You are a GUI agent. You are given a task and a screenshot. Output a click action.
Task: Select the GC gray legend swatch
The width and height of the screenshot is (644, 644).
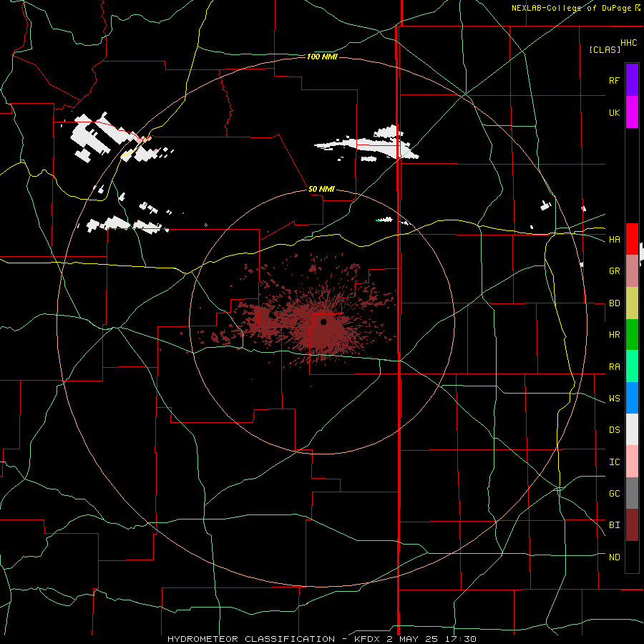(x=632, y=493)
